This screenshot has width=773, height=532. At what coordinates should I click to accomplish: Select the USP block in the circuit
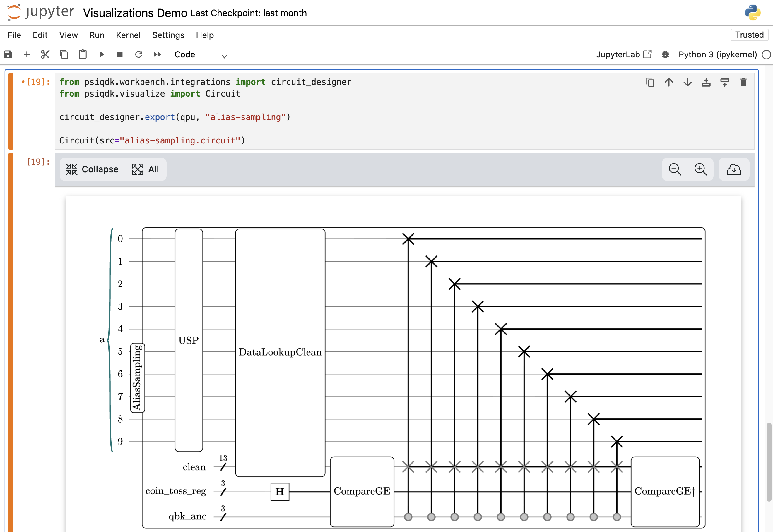point(189,340)
